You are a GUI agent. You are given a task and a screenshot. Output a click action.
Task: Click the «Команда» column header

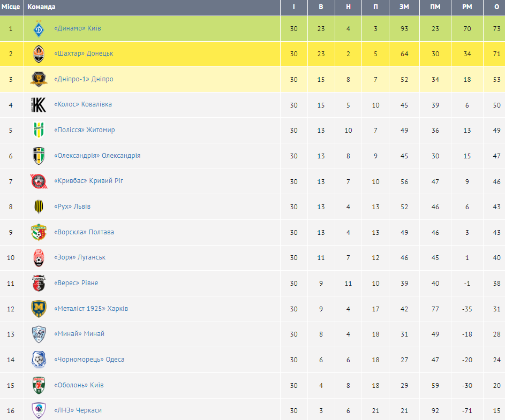coord(41,7)
